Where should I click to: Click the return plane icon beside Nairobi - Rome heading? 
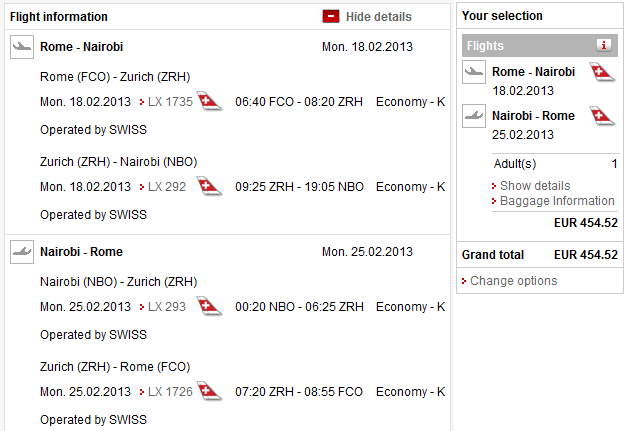click(x=22, y=252)
